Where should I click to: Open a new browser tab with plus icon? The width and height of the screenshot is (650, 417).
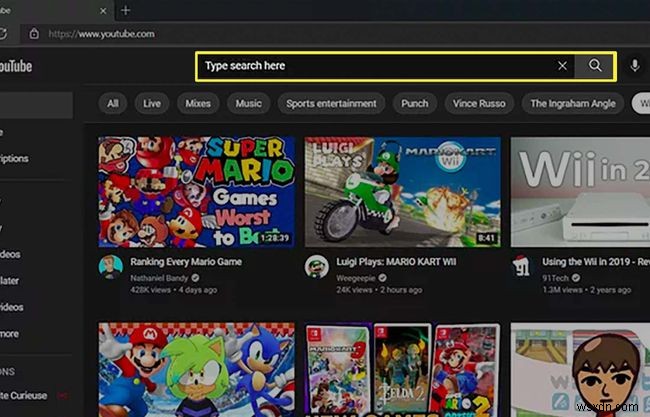(x=126, y=10)
